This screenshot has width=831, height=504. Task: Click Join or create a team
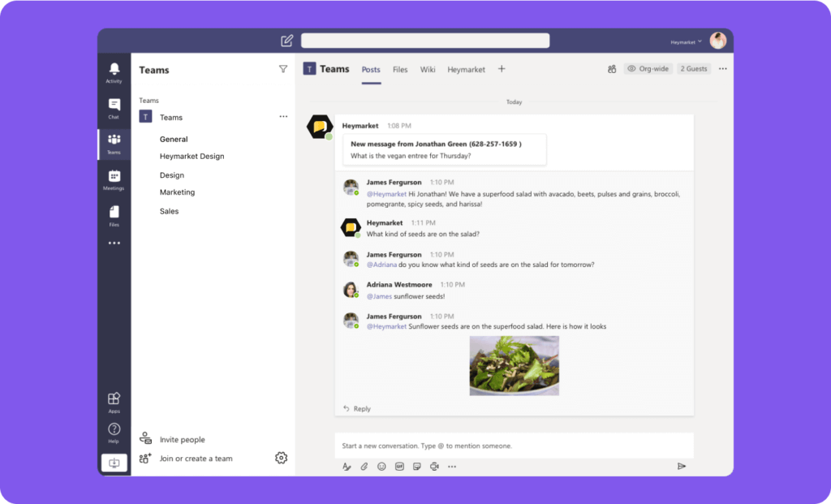(196, 459)
